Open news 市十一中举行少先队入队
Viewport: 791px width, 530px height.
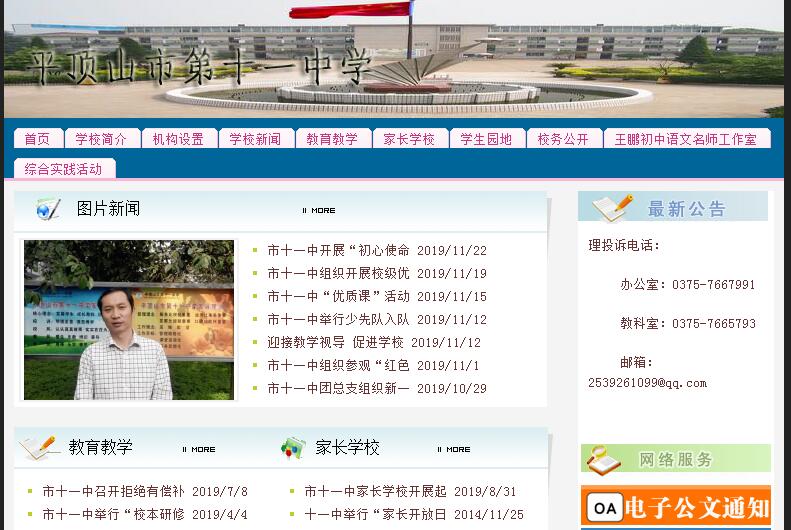[338, 320]
